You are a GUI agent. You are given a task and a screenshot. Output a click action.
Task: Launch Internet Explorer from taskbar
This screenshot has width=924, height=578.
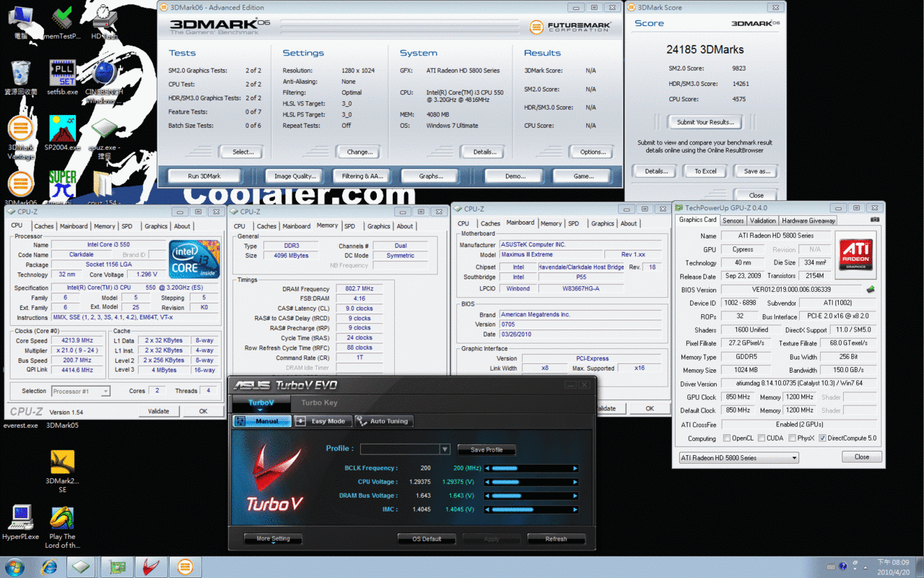[49, 567]
